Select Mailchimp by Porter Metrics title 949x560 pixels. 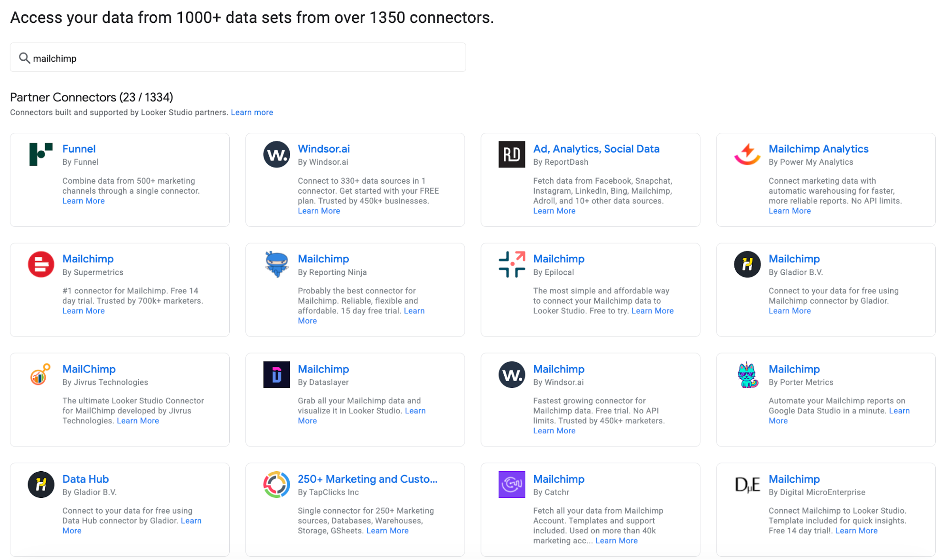pyautogui.click(x=794, y=369)
